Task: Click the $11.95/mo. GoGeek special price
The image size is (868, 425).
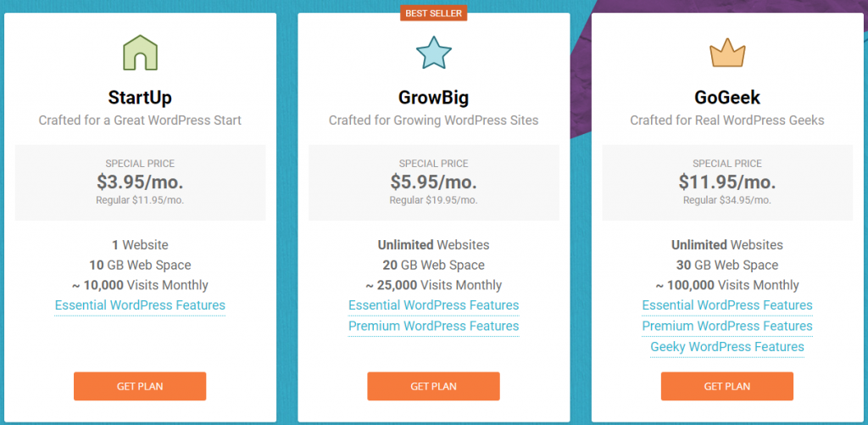Action: point(727,182)
